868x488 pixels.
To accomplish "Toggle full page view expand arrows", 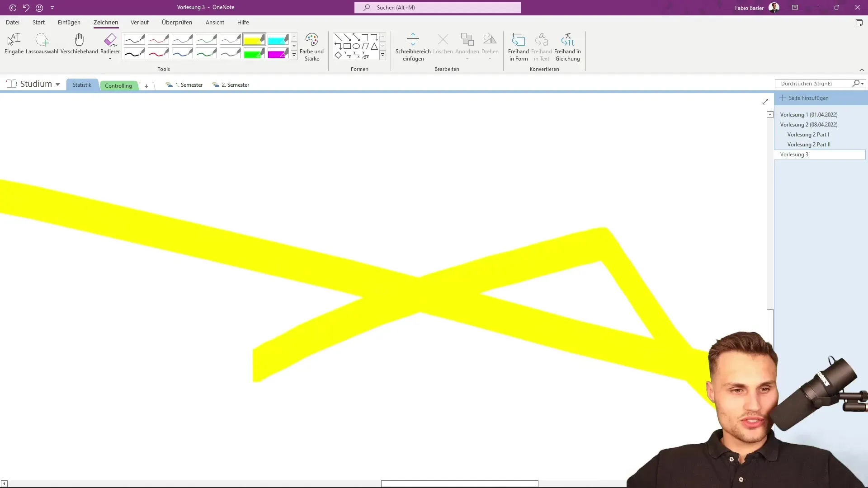I will coord(765,102).
